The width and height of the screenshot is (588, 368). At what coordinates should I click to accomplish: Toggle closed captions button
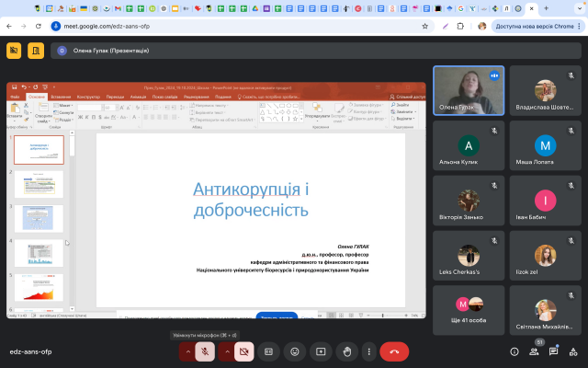click(269, 351)
